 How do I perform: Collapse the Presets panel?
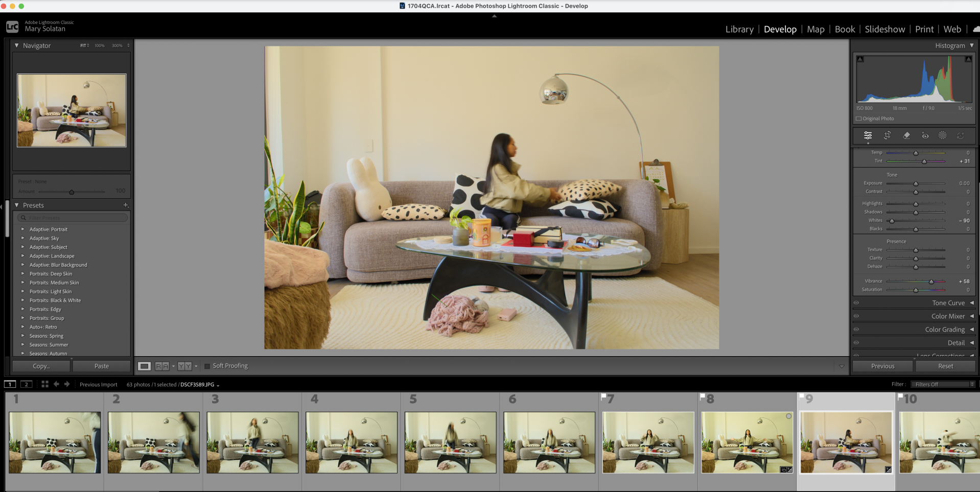click(16, 205)
